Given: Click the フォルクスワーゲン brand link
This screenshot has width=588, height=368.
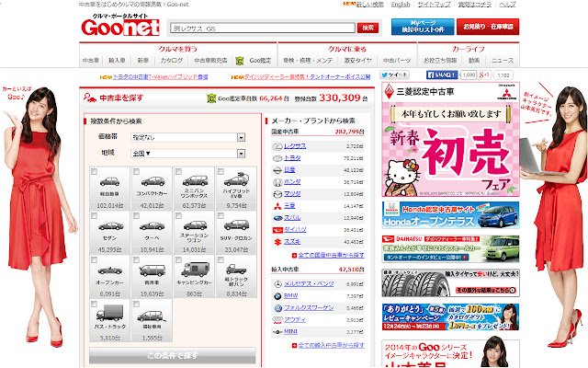Looking at the screenshot, I should (x=309, y=308).
